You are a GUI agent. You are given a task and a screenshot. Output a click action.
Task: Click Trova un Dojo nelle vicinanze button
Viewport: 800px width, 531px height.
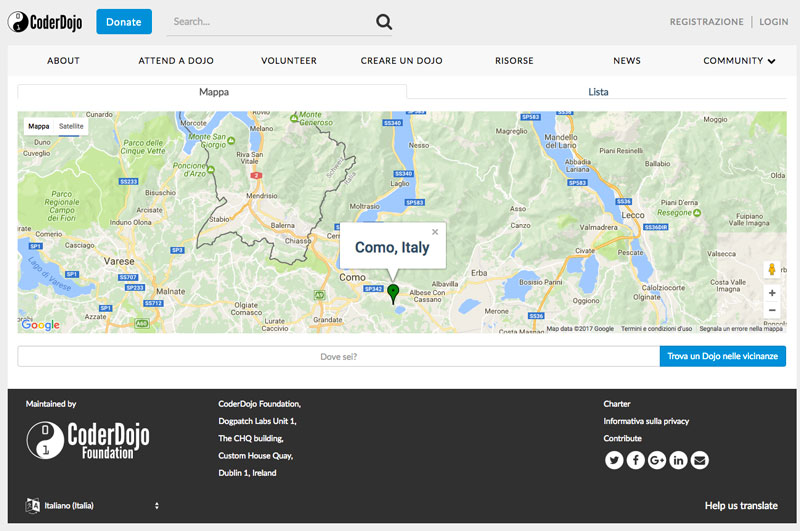(722, 356)
